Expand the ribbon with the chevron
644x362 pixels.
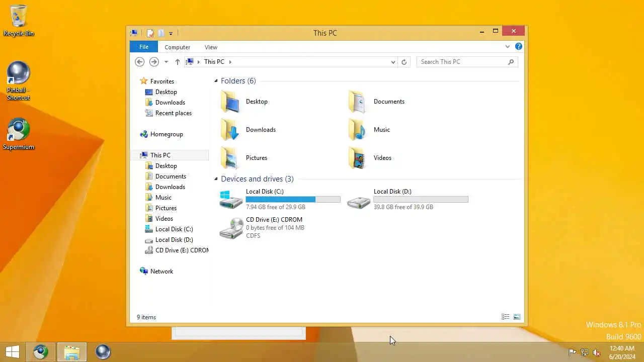507,47
